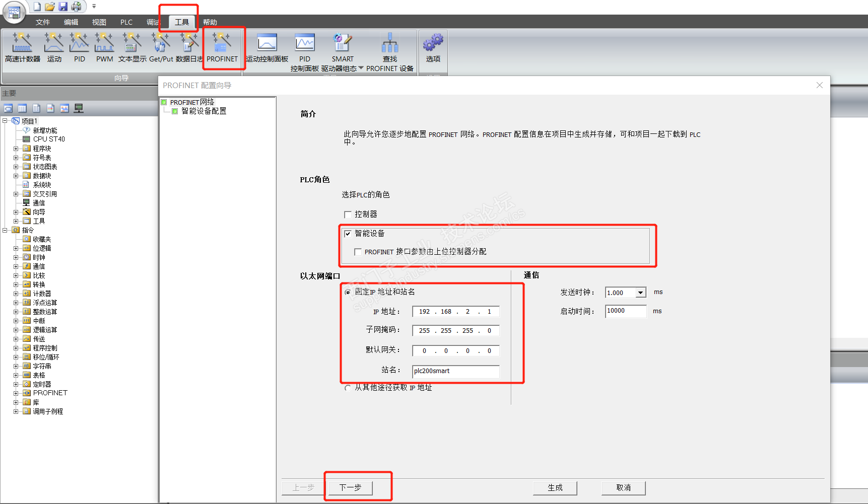Select the 从其他途径获取 IP 地址 radio button
Image resolution: width=868 pixels, height=504 pixels.
point(348,388)
